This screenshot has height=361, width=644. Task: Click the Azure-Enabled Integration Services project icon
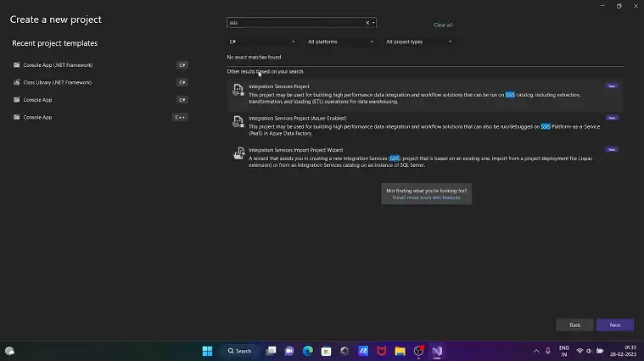[238, 121]
